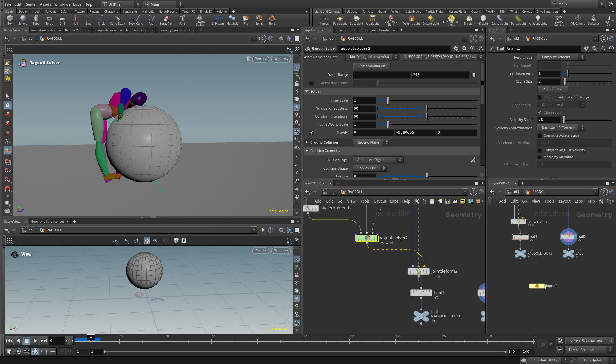The image size is (616, 364).
Task: Create a Distant Light
Action: (431, 20)
